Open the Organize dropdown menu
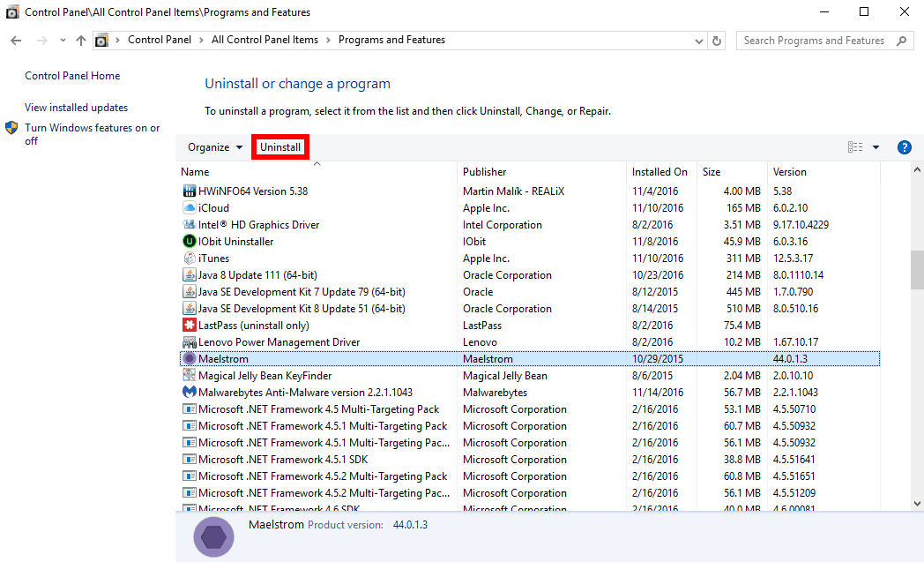Screen dimensions: 924x562 (215, 147)
